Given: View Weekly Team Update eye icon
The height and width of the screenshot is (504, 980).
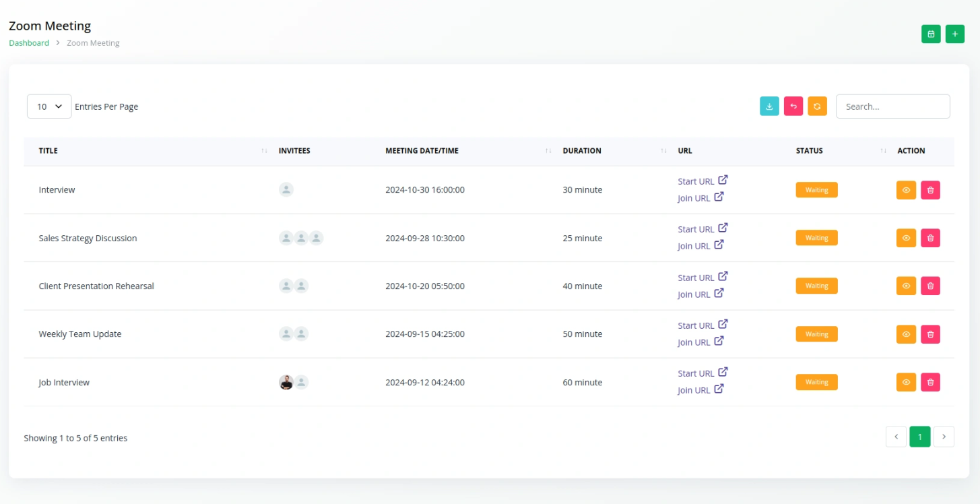Looking at the screenshot, I should pos(906,334).
